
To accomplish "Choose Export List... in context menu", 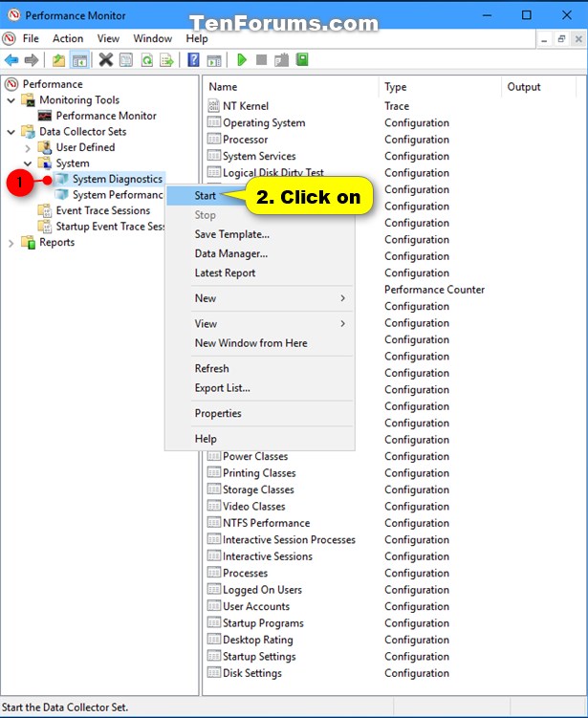I will 260,388.
